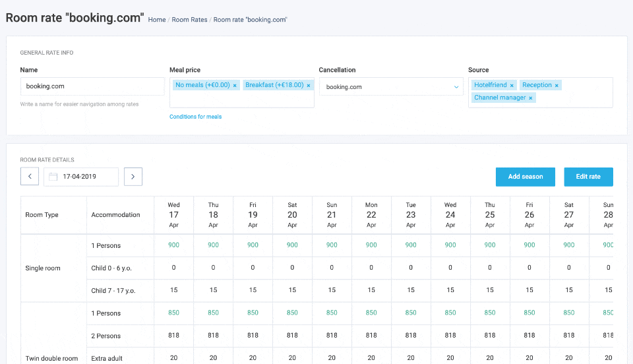
Task: Select the 2 Persons row label
Action: point(105,336)
